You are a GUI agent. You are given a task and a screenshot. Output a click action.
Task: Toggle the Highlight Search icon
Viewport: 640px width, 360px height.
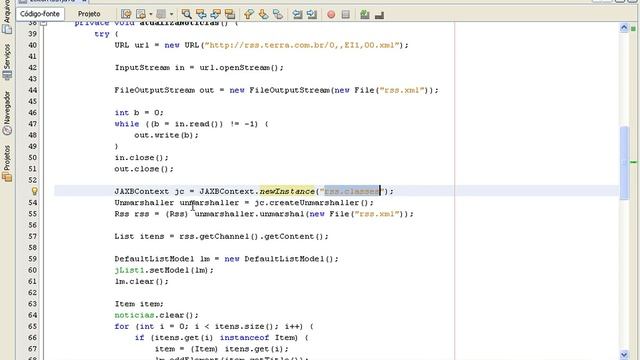click(230, 14)
